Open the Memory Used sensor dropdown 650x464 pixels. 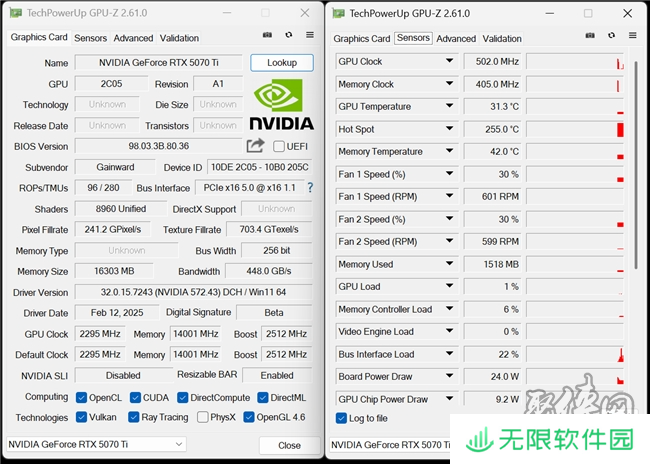[449, 264]
